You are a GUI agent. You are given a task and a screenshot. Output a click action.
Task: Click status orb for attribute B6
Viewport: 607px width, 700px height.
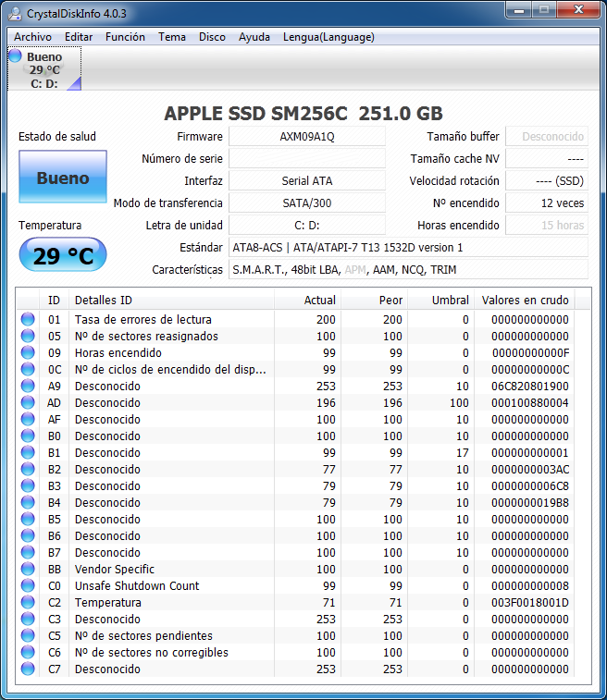click(28, 535)
